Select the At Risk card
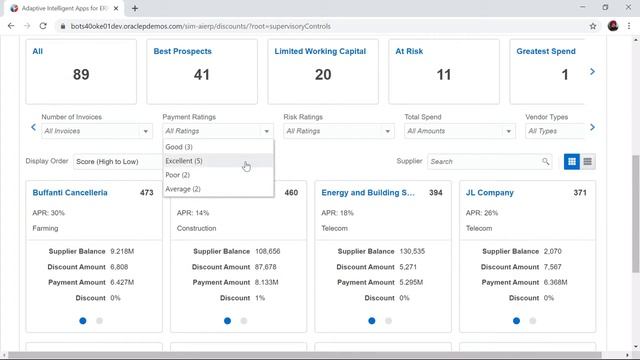 [x=444, y=71]
